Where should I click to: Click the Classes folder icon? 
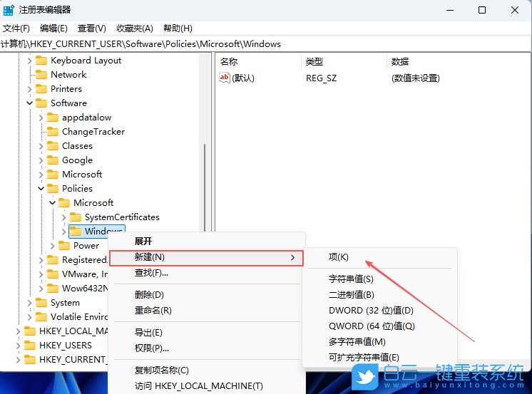[53, 146]
